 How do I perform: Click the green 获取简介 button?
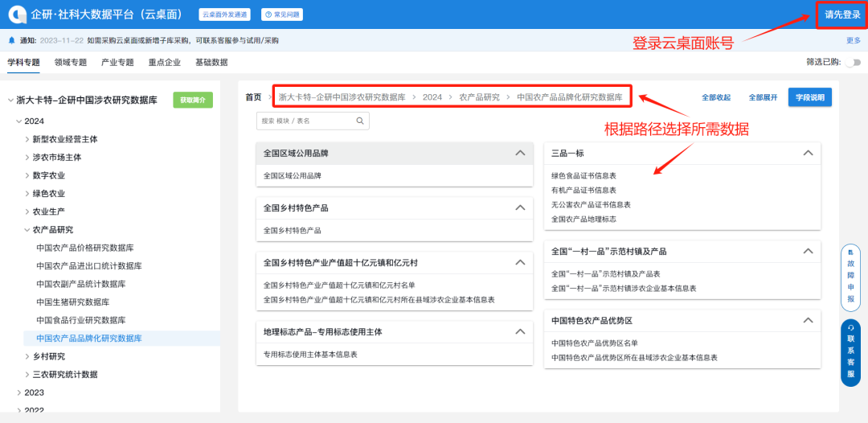(x=193, y=101)
